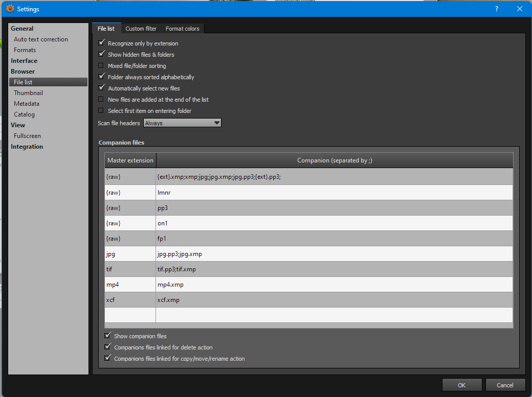The image size is (532, 397).
Task: Click the Cancel button
Action: pyautogui.click(x=505, y=385)
